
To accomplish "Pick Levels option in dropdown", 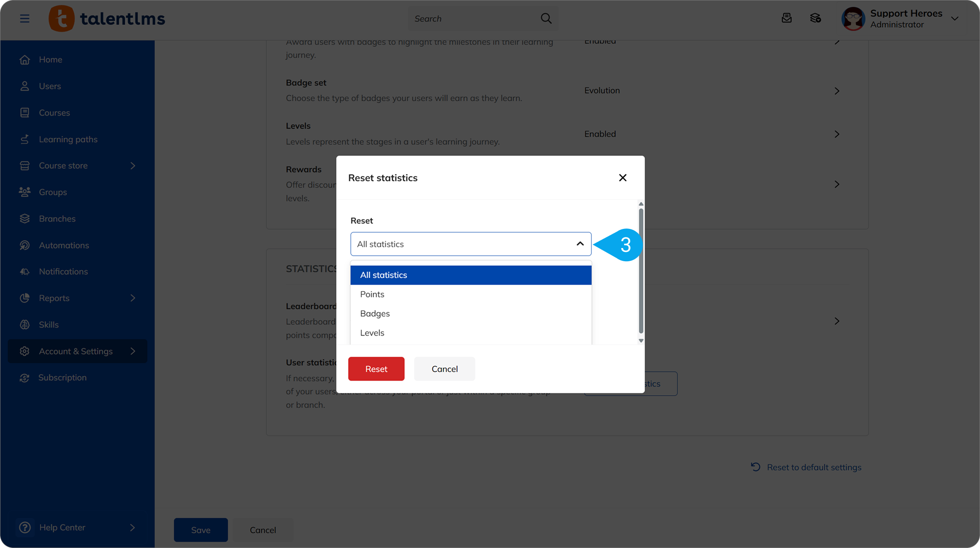I will click(372, 333).
